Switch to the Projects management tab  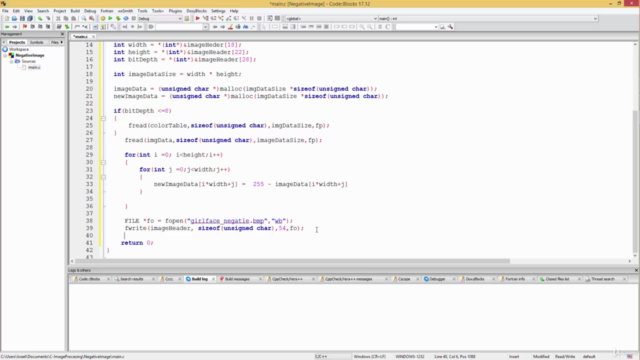coord(17,42)
